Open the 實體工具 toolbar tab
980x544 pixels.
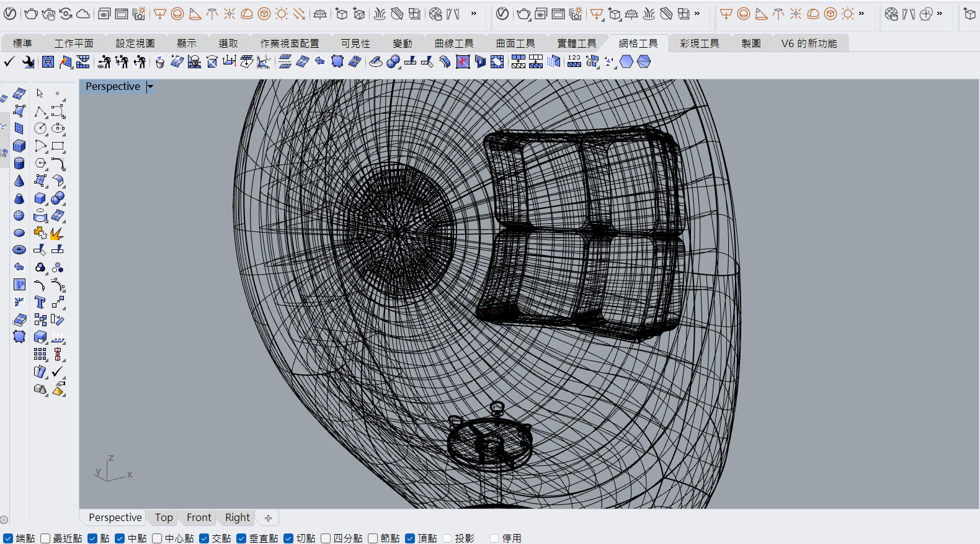tap(576, 43)
